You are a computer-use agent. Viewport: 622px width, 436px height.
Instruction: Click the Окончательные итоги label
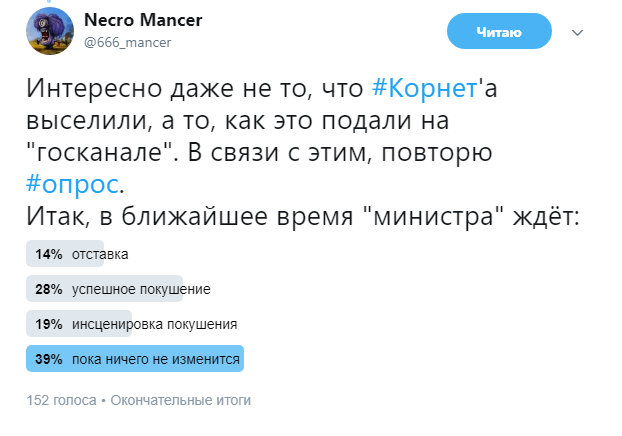pos(180,400)
